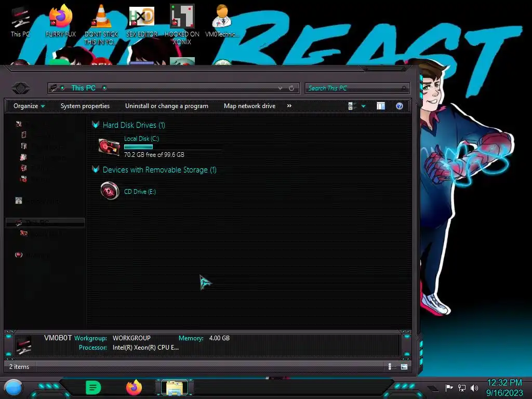532x399 pixels.
Task: Open Firefox from the taskbar
Action: 134,388
